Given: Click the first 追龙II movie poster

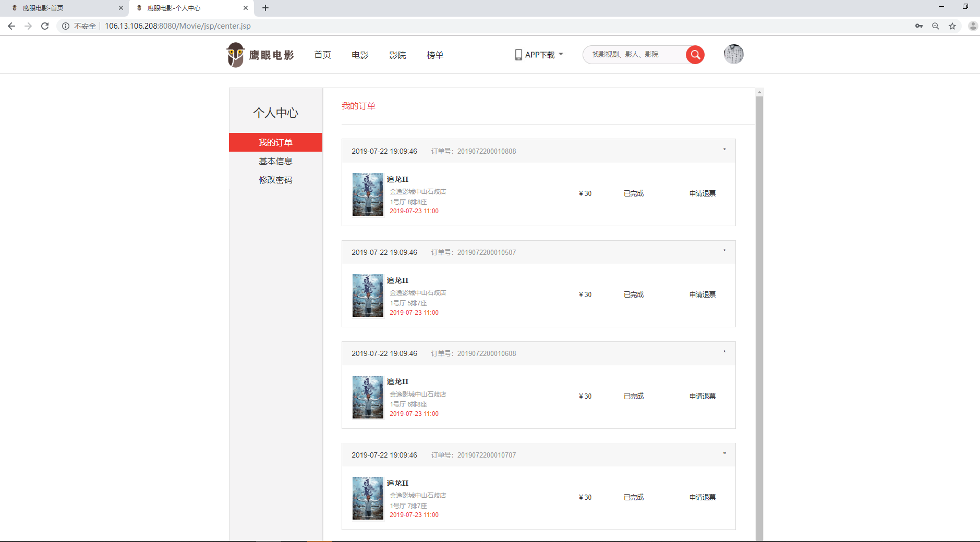Looking at the screenshot, I should click(x=367, y=194).
